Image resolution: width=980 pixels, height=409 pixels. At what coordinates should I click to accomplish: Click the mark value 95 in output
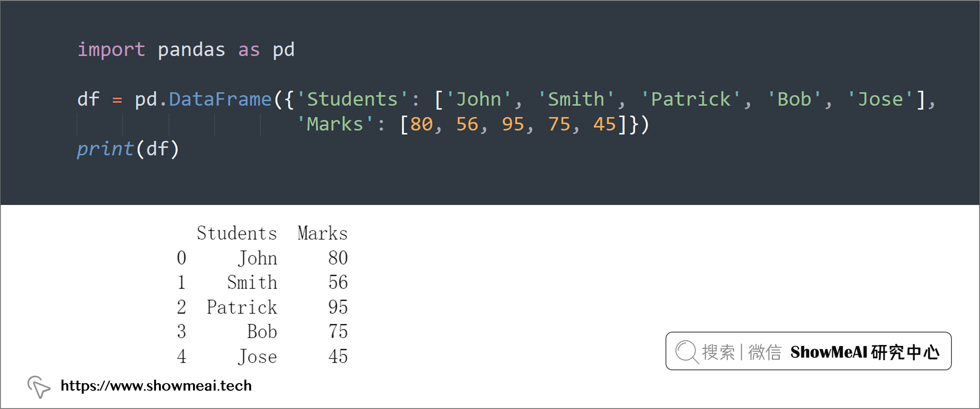click(x=338, y=307)
